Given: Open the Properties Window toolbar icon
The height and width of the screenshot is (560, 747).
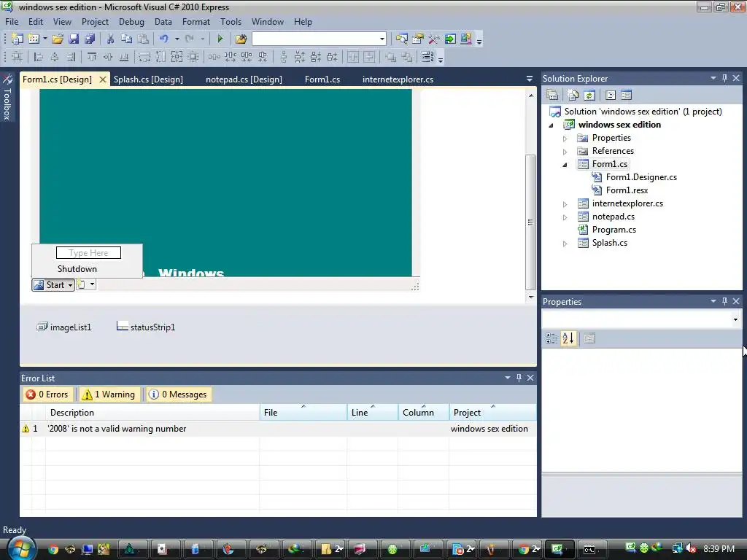Looking at the screenshot, I should (x=418, y=39).
